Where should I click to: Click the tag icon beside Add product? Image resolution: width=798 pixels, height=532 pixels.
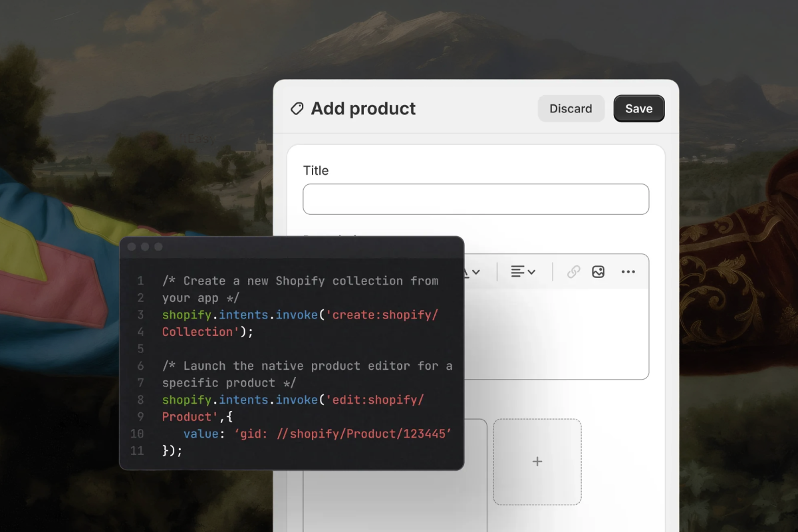pos(297,108)
